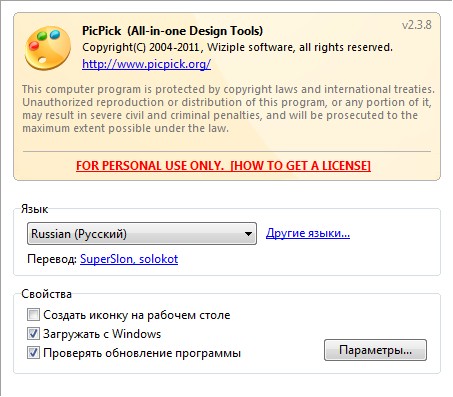
Task: Click the PicPick (All-in-one Design Tools) title
Action: click(172, 31)
